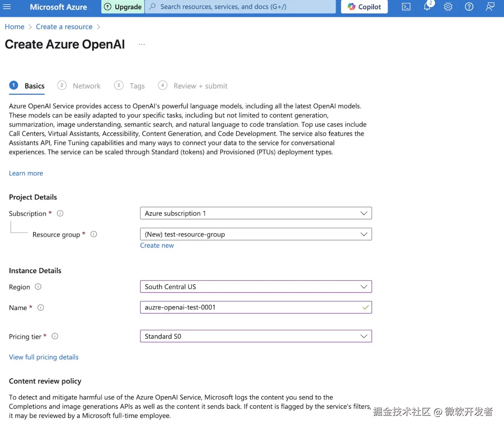
Task: Open the hamburger portal menu
Action: (x=7, y=7)
